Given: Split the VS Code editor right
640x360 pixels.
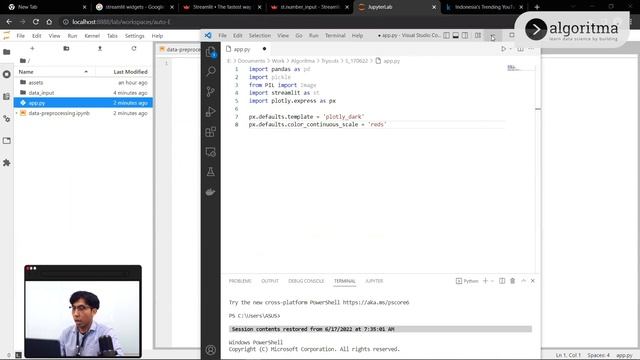Looking at the screenshot, I should pyautogui.click(x=520, y=49).
